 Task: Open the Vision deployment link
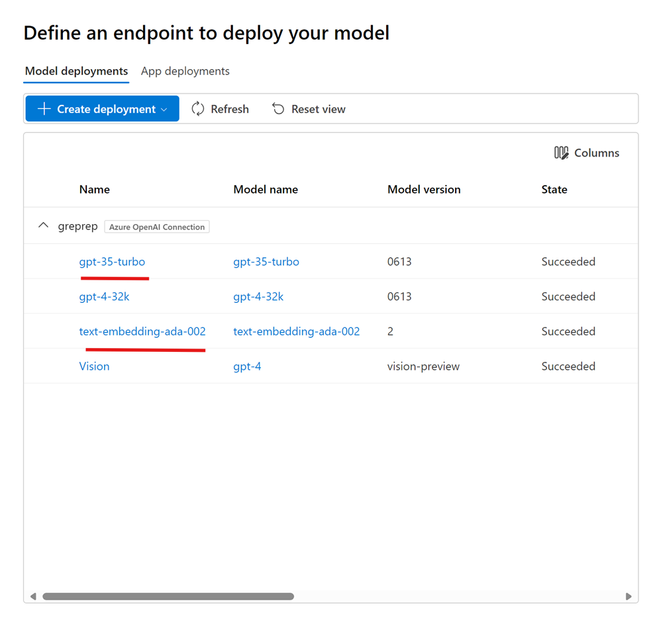[x=94, y=366]
